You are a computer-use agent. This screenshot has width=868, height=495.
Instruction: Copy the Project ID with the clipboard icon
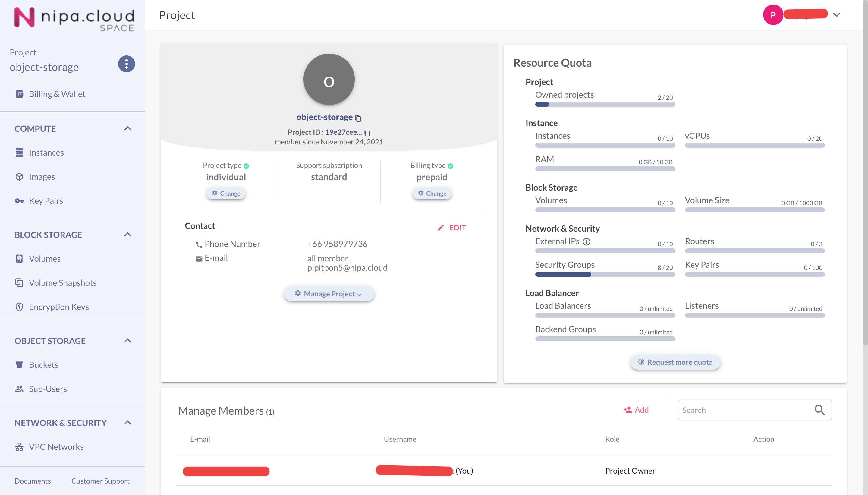click(x=367, y=133)
